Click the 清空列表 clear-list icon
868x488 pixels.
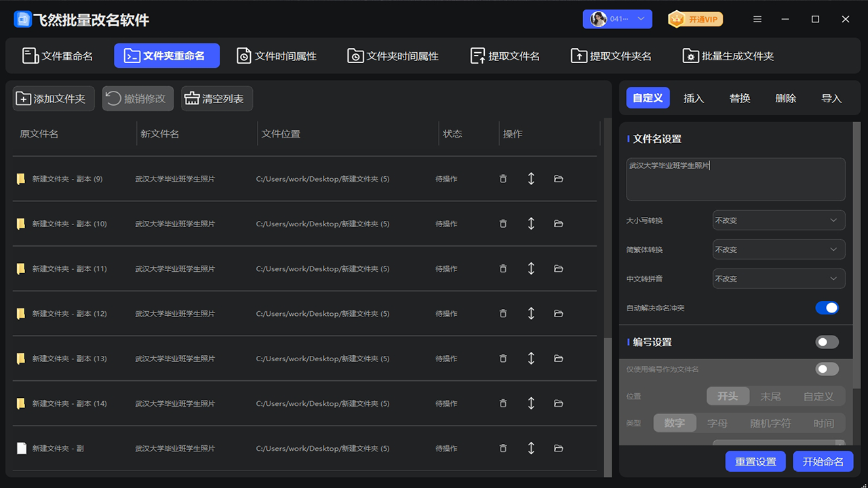[193, 98]
